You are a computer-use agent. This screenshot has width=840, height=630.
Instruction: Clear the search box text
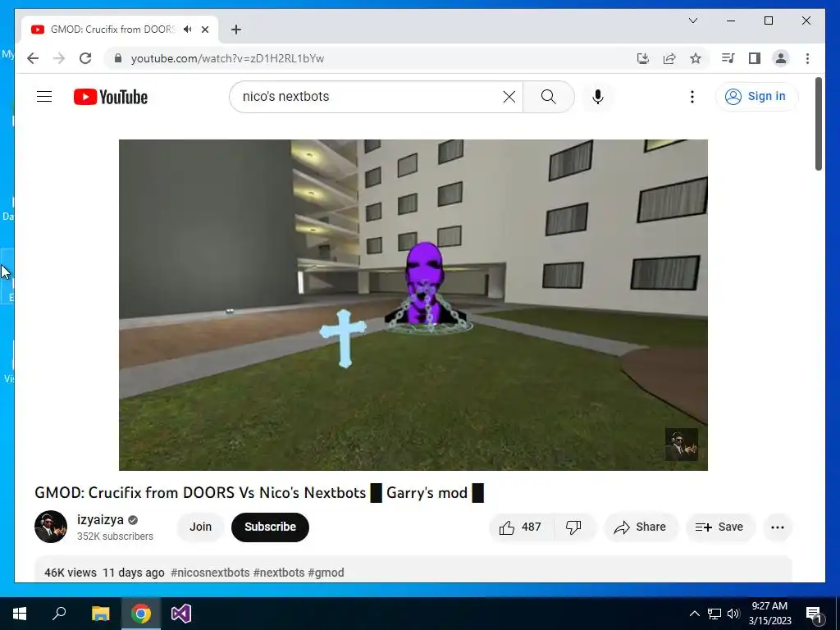509,97
